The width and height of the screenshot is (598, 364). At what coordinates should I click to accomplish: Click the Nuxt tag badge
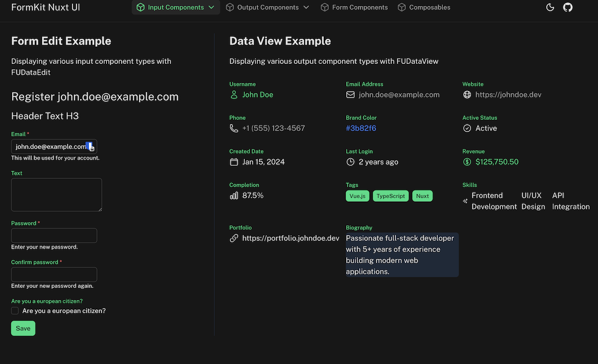[422, 196]
